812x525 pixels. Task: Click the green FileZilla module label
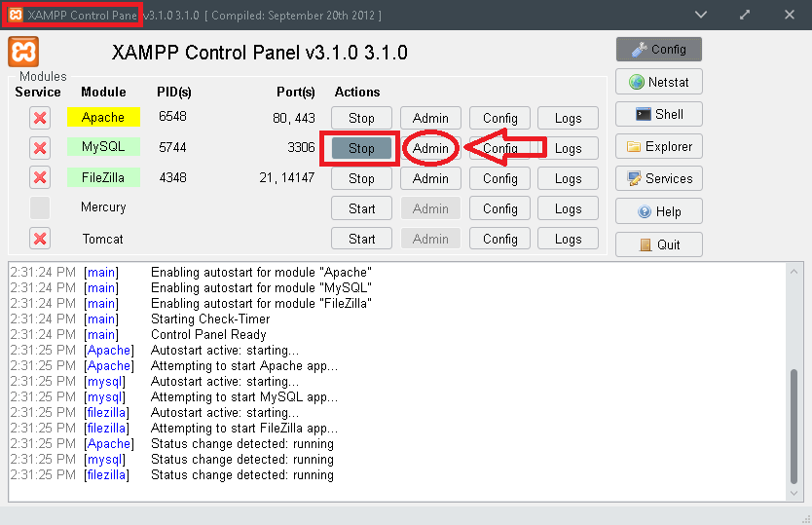click(103, 177)
